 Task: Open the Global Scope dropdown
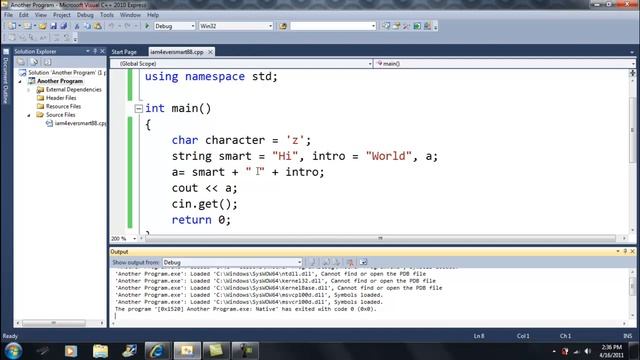[x=370, y=64]
